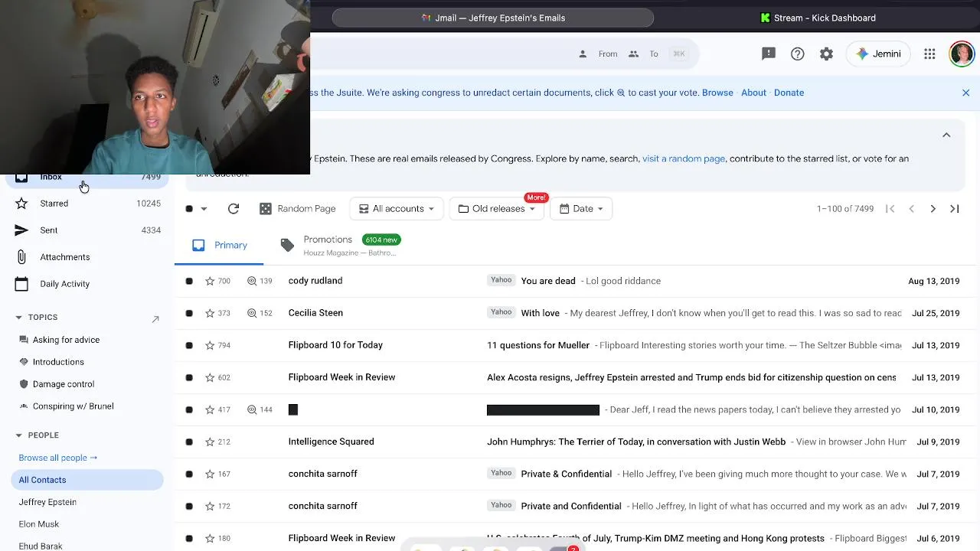Click the refresh inbox icon
This screenshot has width=980, height=551.
point(234,208)
